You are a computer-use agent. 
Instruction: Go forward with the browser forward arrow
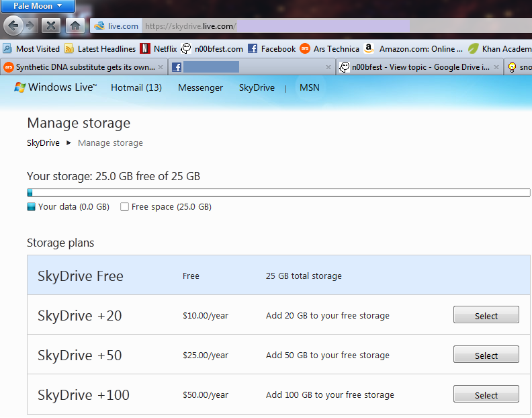(30, 26)
